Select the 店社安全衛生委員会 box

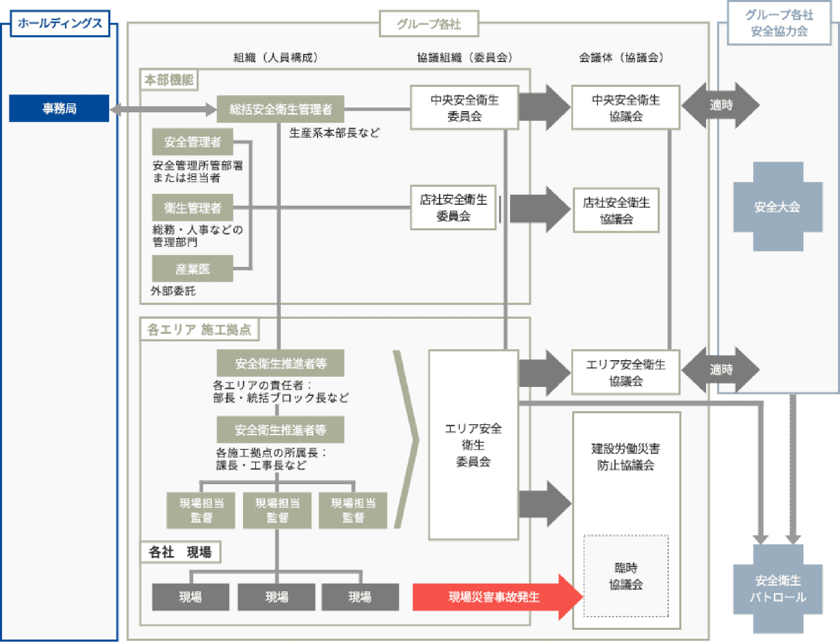tap(453, 208)
